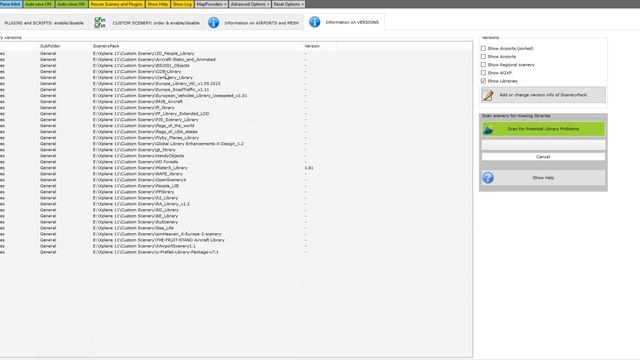Select the Aircraft-Static_and_Animated row
This screenshot has height=360, width=640.
tap(236, 60)
